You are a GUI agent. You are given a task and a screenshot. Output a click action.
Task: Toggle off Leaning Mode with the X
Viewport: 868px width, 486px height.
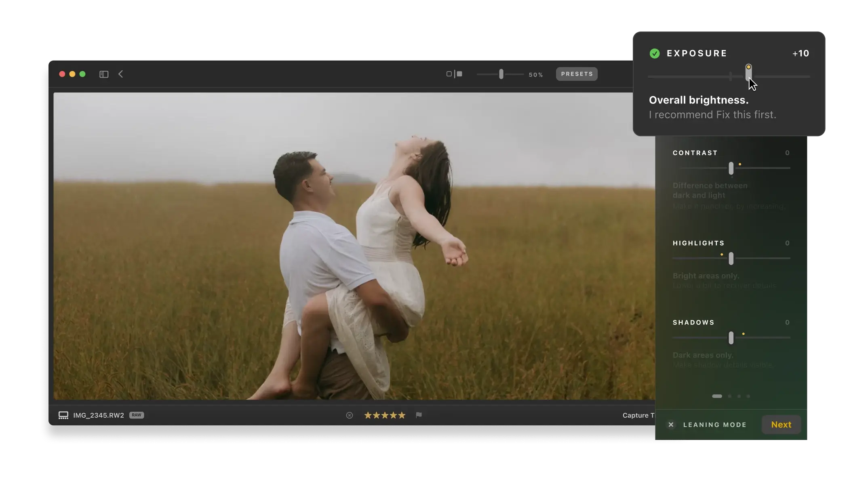[x=671, y=425]
